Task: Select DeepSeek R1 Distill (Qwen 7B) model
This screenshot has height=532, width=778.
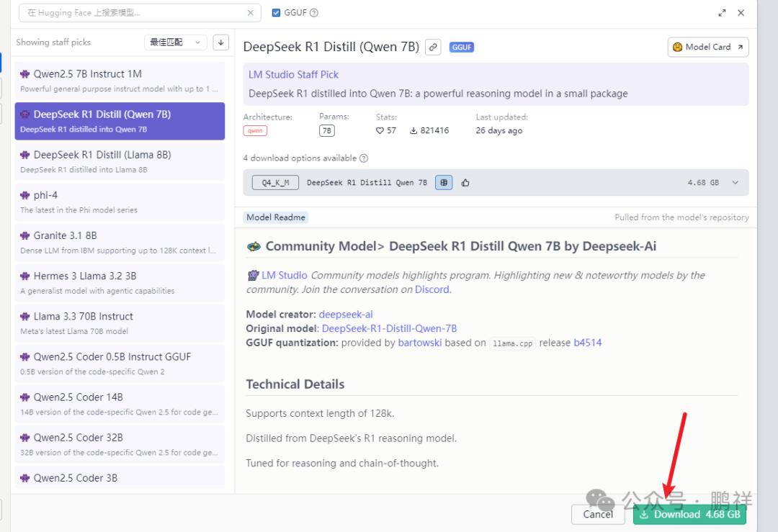Action: point(120,121)
